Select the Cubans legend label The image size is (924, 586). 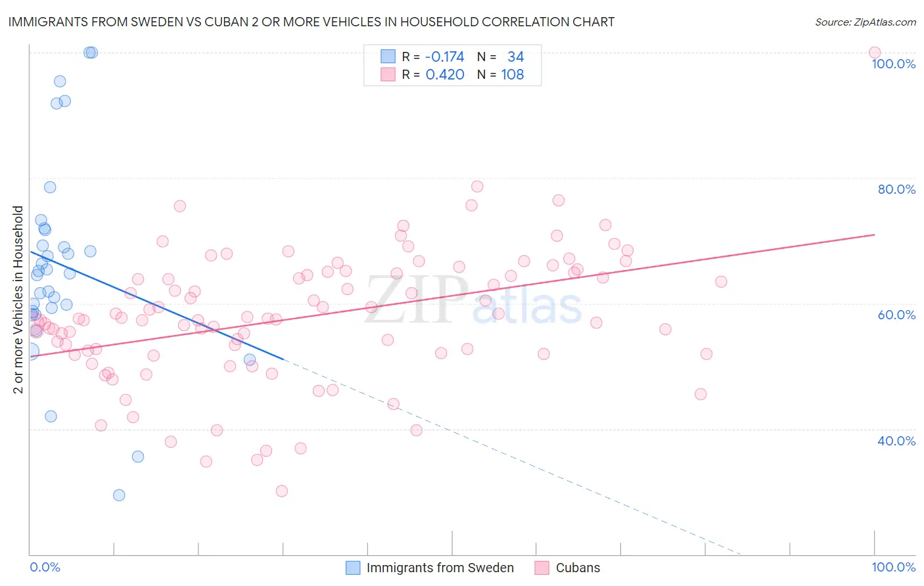(x=578, y=568)
